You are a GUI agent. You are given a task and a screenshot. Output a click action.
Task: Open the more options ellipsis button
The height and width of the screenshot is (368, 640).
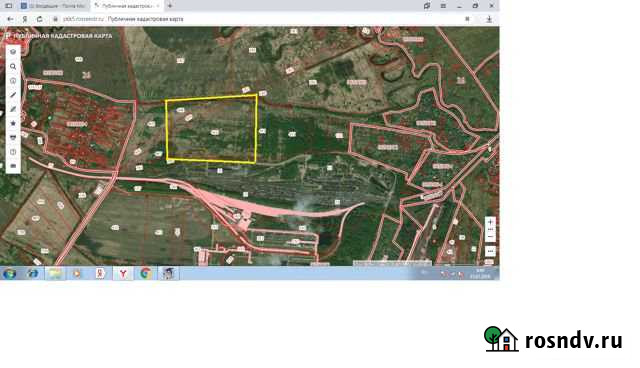click(x=490, y=251)
